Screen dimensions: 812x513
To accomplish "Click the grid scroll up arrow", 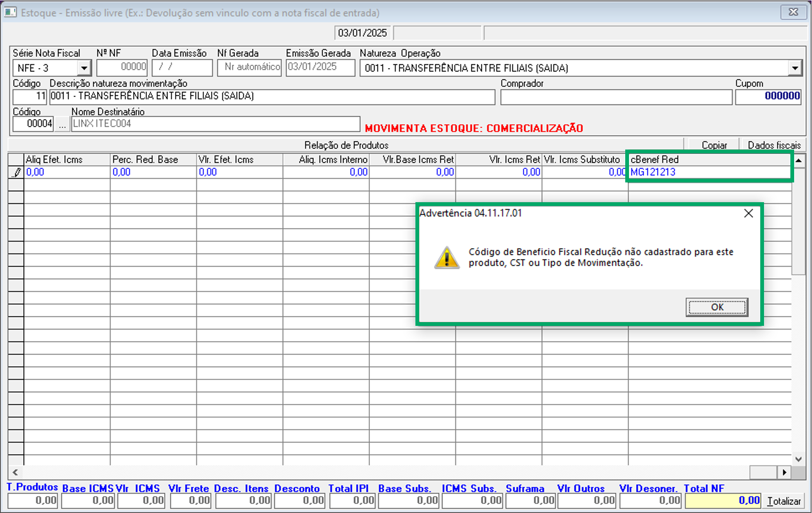I will (798, 161).
